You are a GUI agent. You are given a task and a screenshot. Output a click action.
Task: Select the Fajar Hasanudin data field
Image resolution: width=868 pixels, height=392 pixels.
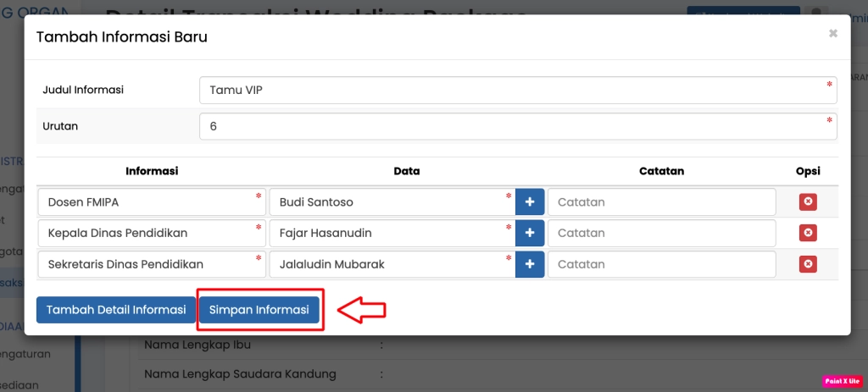tap(391, 233)
